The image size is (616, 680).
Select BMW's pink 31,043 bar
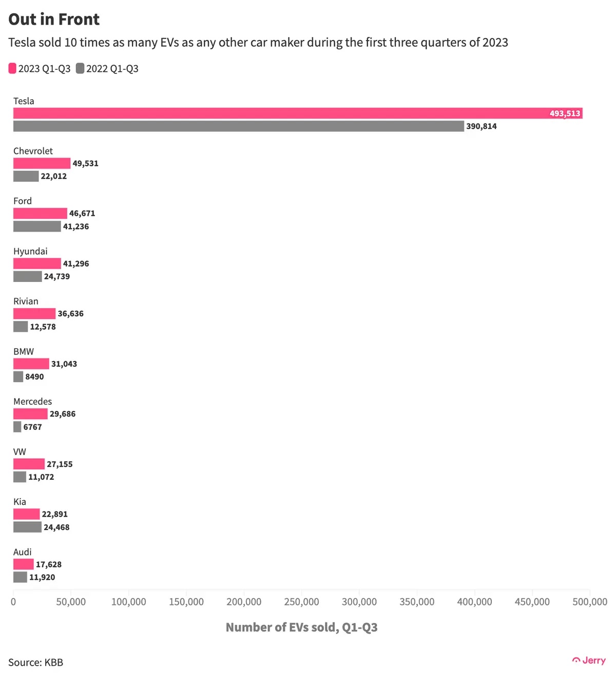tap(31, 364)
